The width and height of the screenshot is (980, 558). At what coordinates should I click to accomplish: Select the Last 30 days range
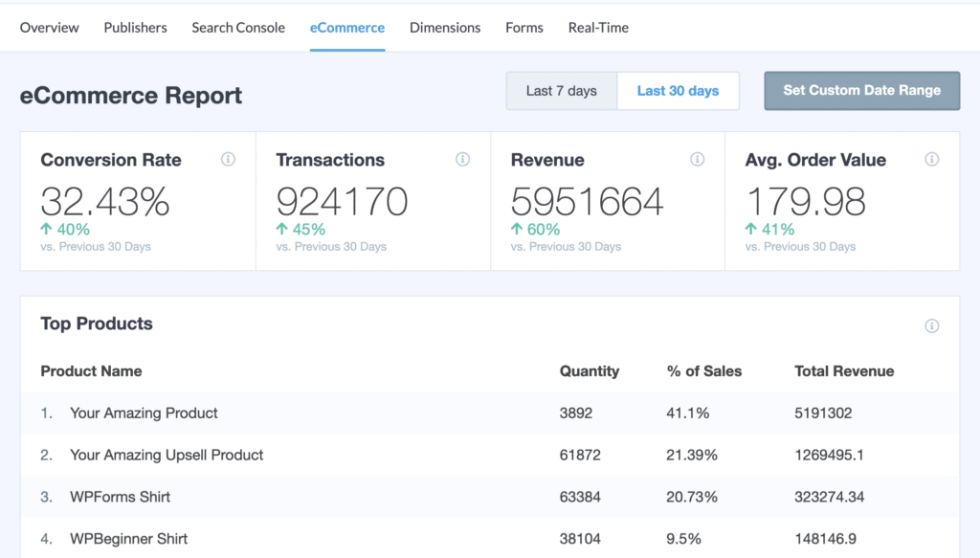(679, 91)
